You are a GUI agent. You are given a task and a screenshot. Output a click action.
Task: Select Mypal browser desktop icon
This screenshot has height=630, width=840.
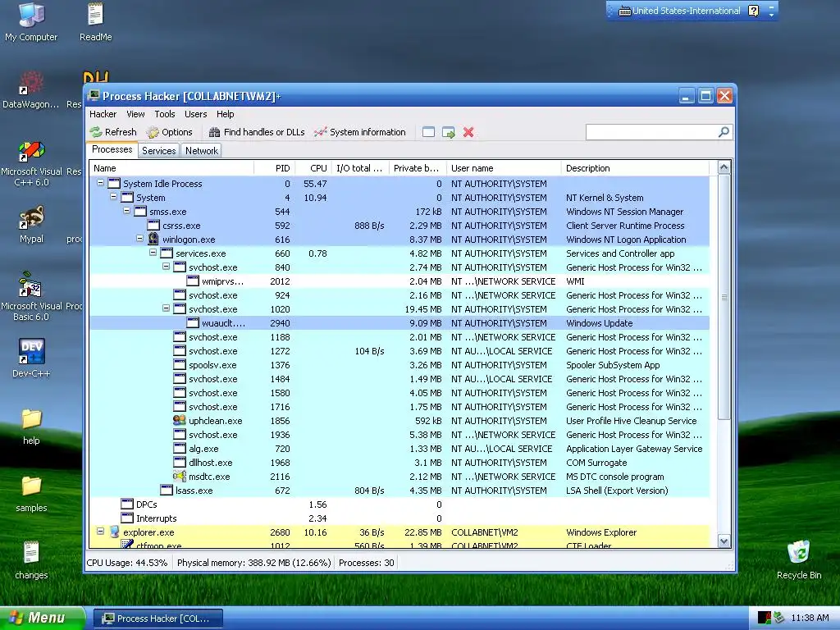click(31, 224)
